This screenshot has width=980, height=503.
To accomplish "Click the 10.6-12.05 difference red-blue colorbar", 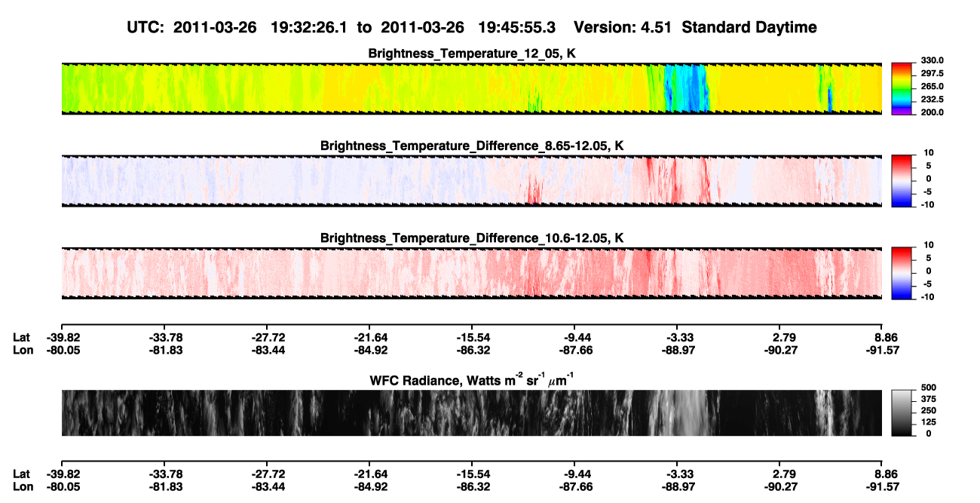I will pos(902,273).
